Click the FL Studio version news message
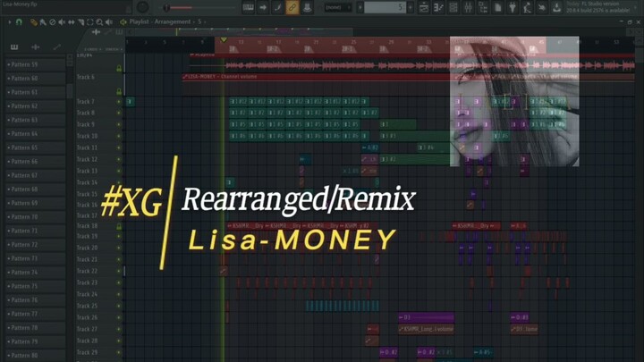This screenshot has height=362, width=644. 598,7
